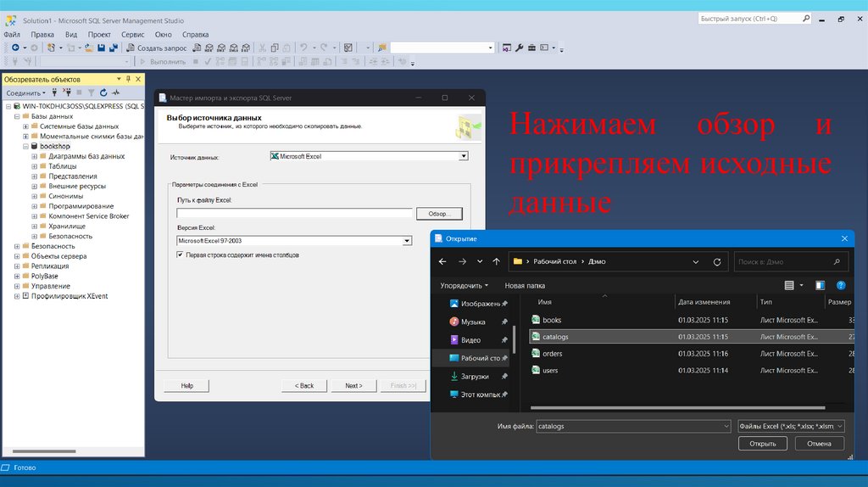
Task: Click the connect plug icon in Object Explorer
Action: point(54,92)
